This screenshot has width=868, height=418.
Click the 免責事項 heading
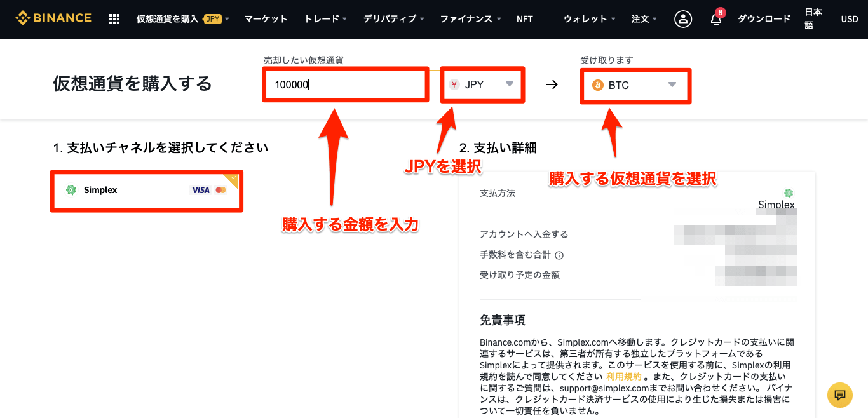coord(503,320)
